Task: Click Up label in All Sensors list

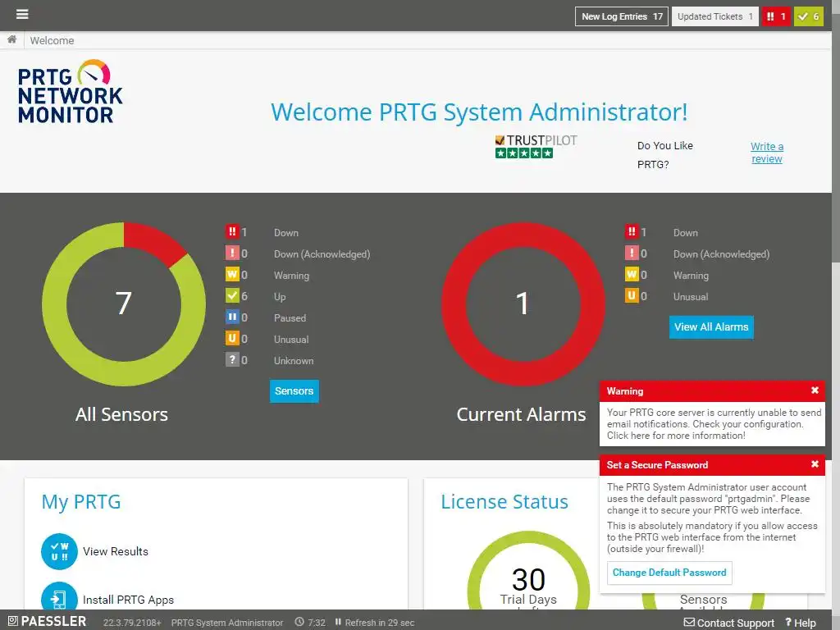Action: (x=280, y=297)
